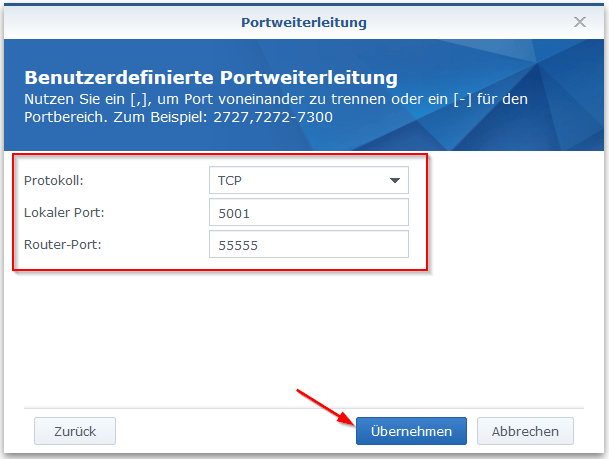Focus the Router-Port input field
Screen dimensions: 609x459
[308, 245]
